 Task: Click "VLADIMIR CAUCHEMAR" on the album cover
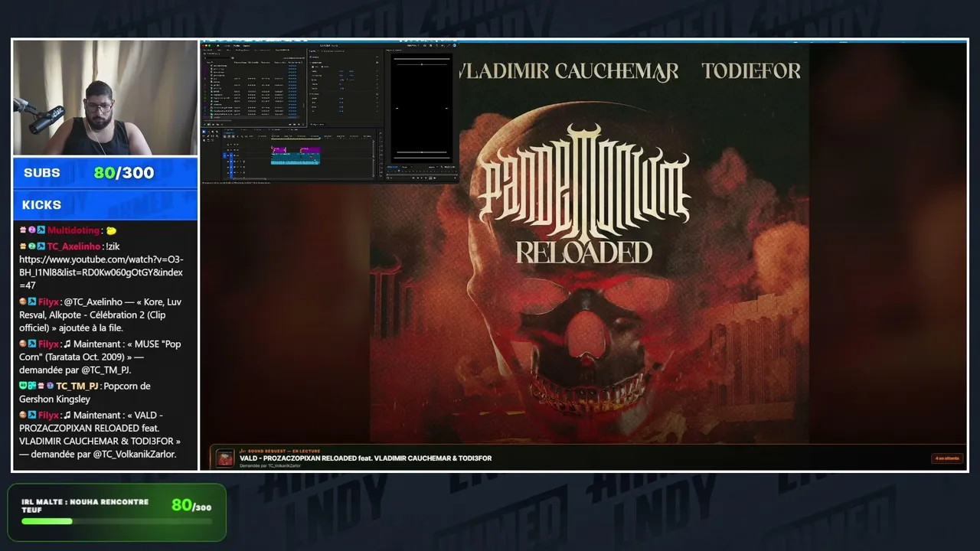[x=568, y=71]
